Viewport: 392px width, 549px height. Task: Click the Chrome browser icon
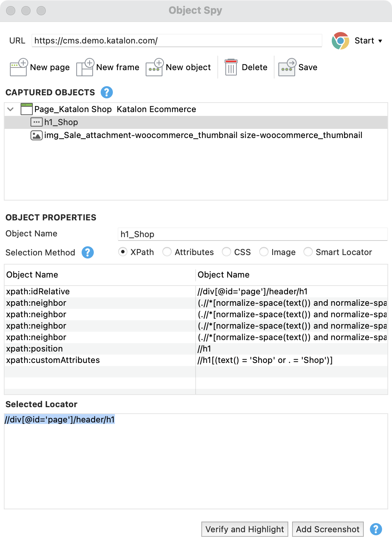[x=340, y=41]
